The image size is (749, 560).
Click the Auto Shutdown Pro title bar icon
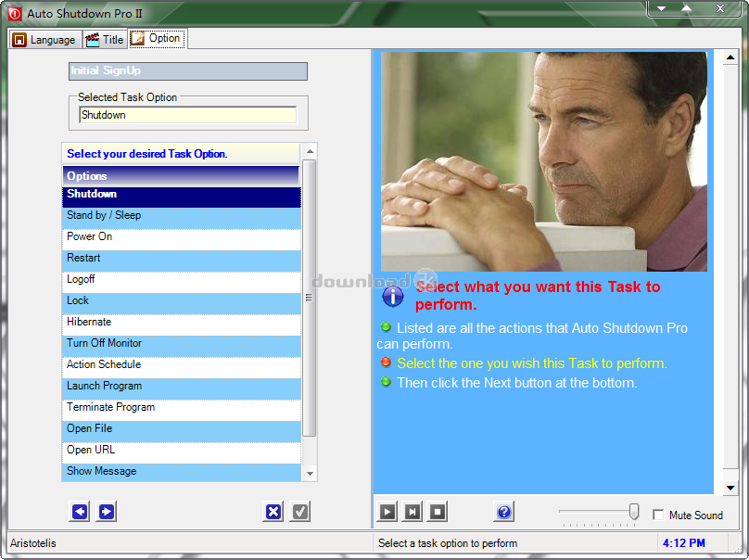(15, 13)
